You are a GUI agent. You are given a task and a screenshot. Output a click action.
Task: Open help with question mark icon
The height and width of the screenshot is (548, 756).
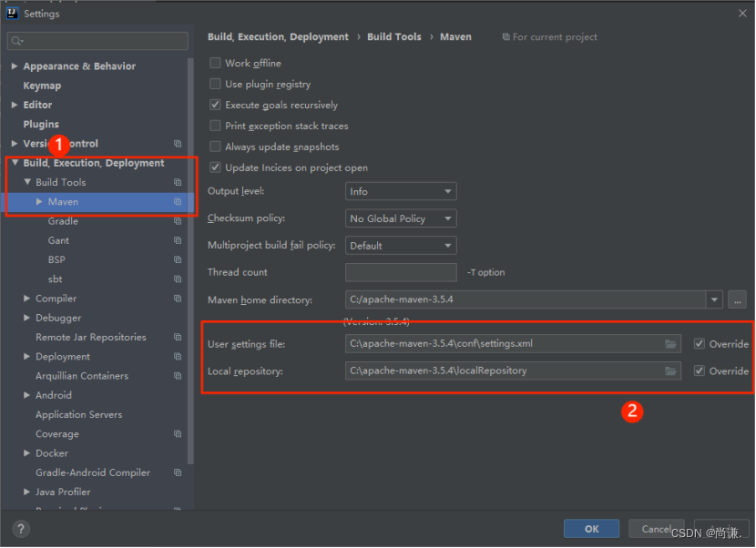tap(21, 529)
